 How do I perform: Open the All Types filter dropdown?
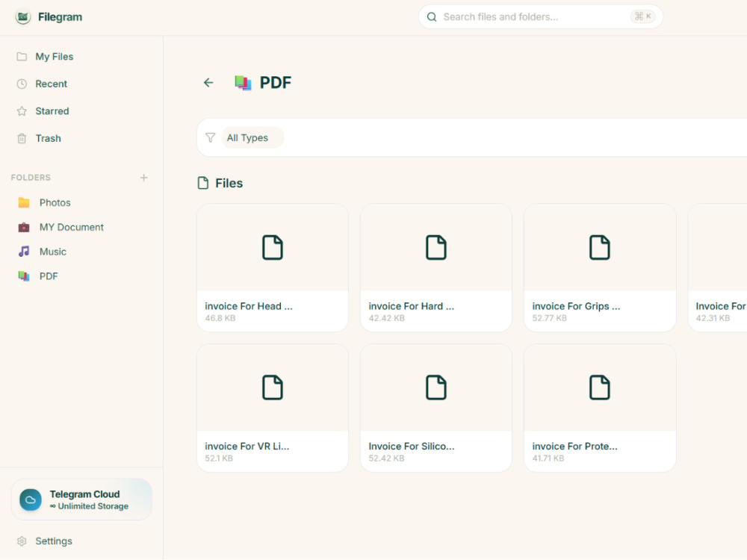252,137
